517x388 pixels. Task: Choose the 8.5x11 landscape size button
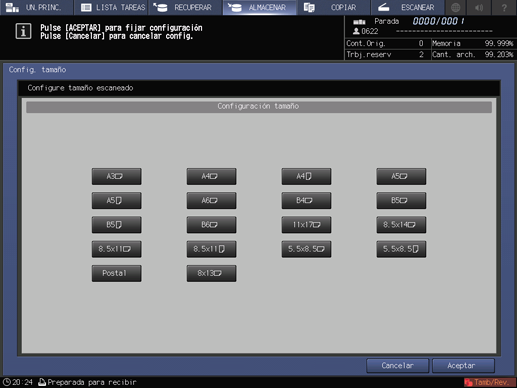pyautogui.click(x=117, y=249)
